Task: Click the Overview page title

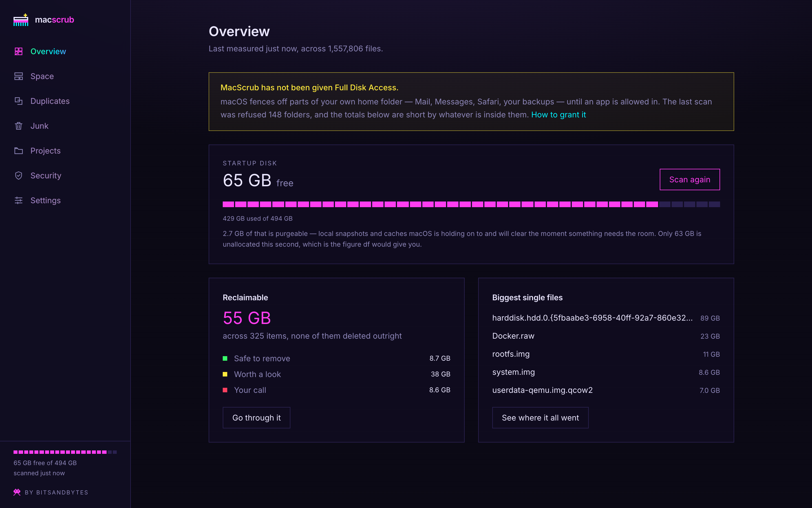Action: [x=239, y=31]
